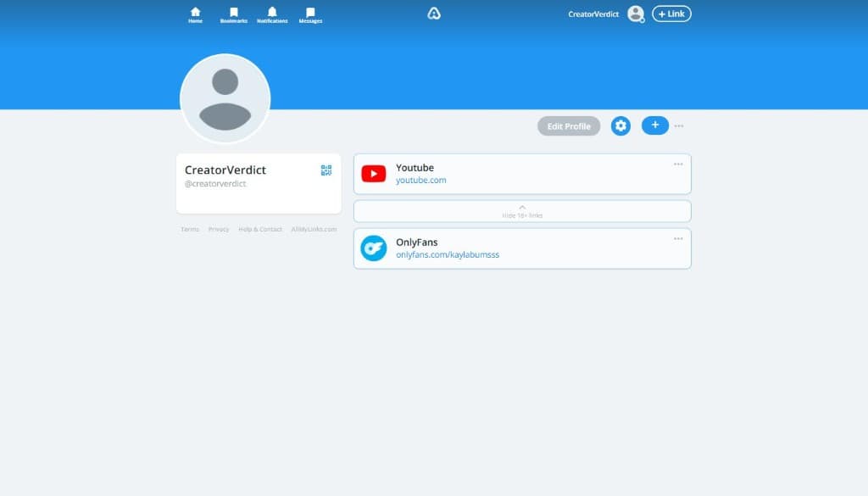The width and height of the screenshot is (868, 496).
Task: Open options menu for OnlyFans link
Action: (678, 239)
